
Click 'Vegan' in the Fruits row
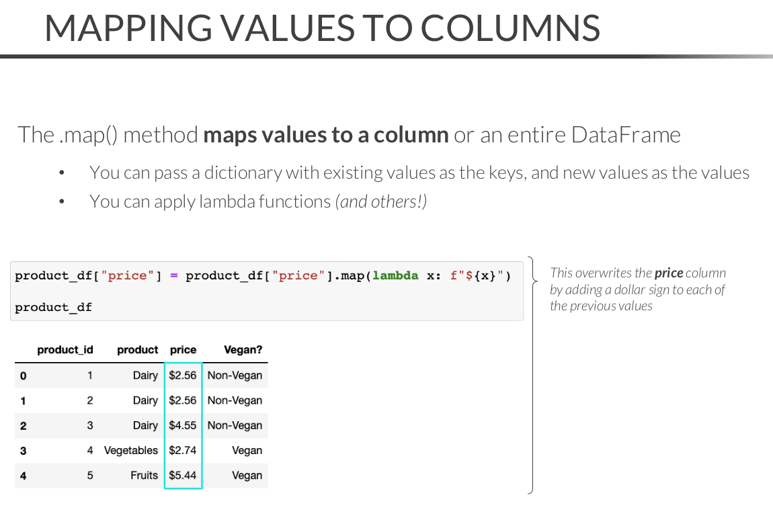247,475
